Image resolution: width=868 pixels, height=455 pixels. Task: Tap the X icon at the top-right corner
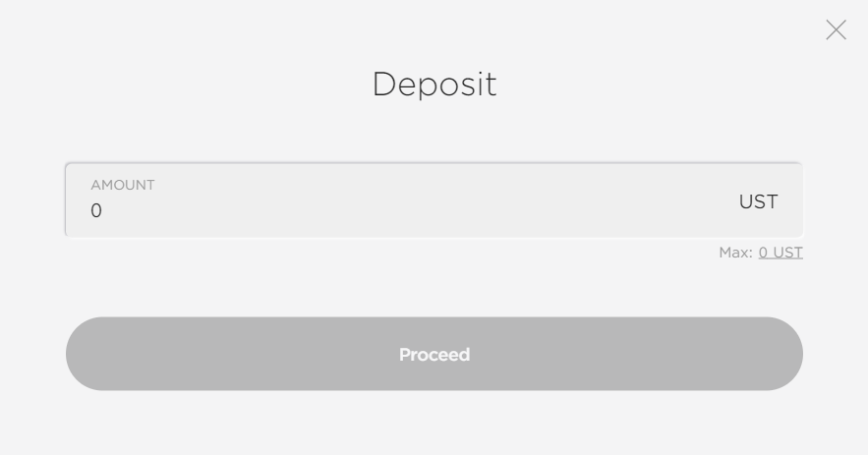pyautogui.click(x=836, y=29)
